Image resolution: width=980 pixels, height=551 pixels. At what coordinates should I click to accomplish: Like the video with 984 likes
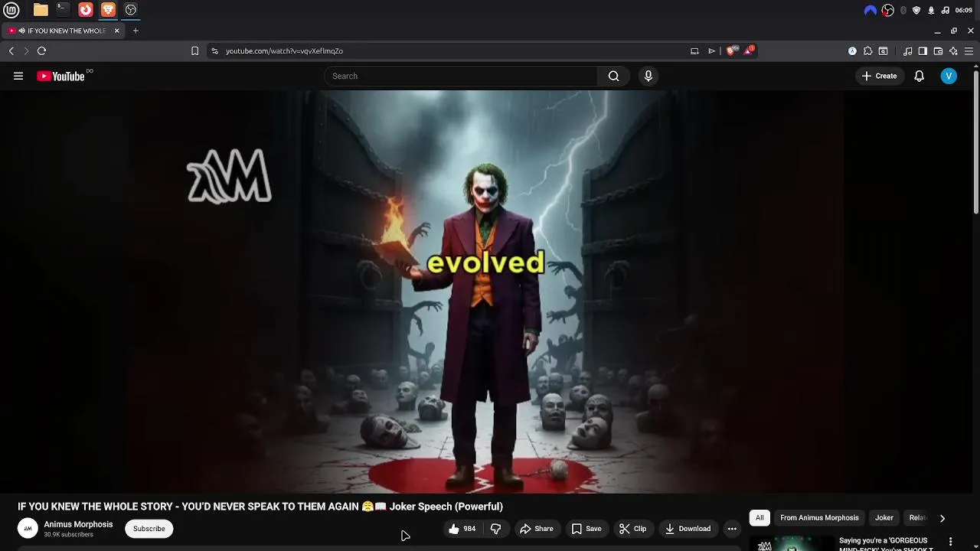(462, 529)
